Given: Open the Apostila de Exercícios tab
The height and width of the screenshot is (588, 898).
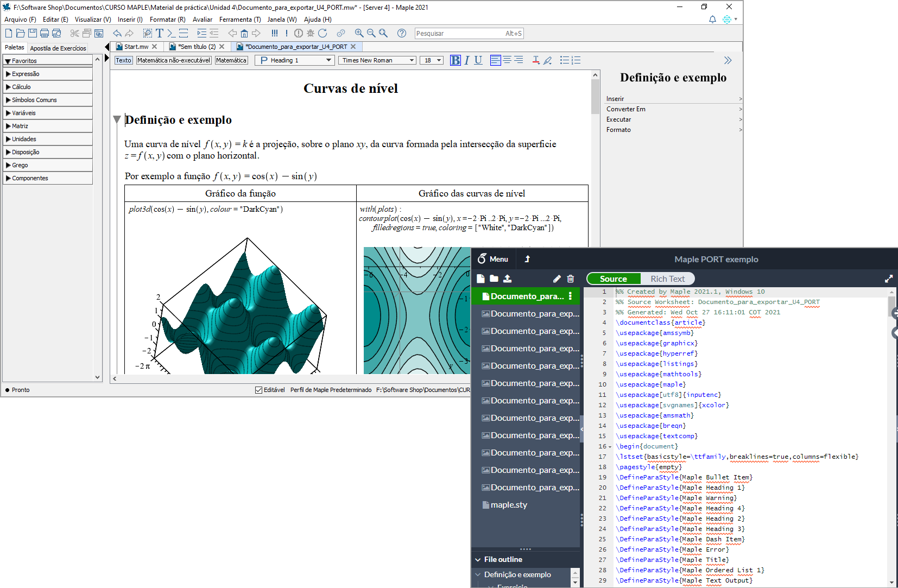Looking at the screenshot, I should 58,48.
